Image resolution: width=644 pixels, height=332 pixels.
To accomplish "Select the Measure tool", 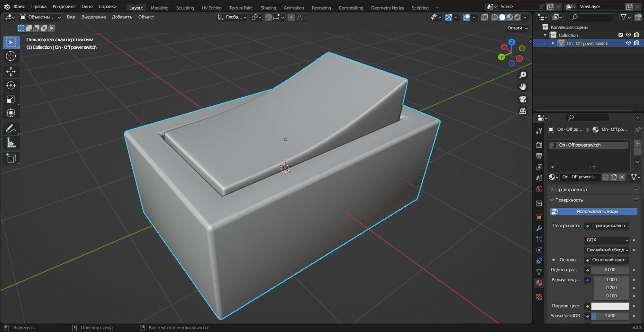I will (x=11, y=142).
